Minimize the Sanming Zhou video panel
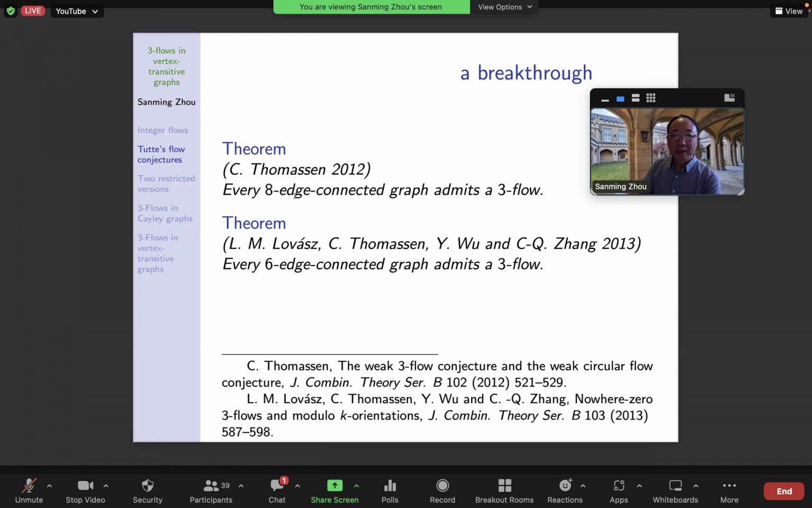The width and height of the screenshot is (812, 508). click(604, 99)
